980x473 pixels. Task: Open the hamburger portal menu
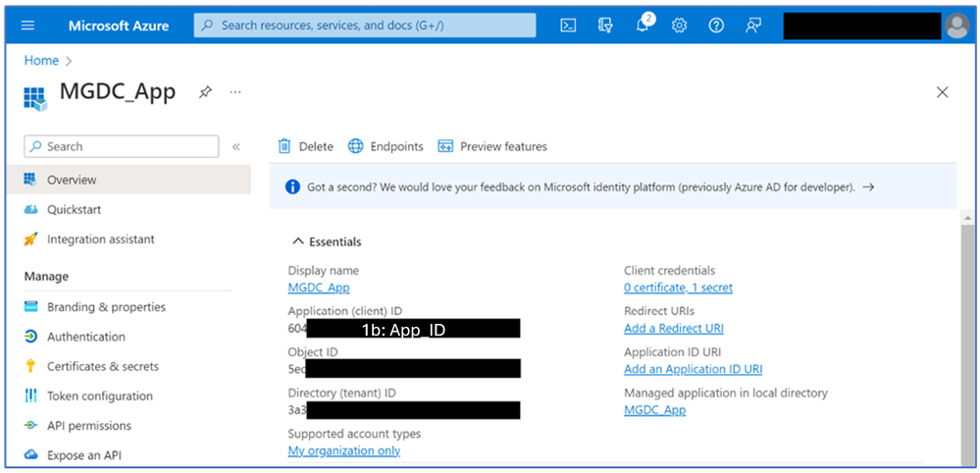click(x=28, y=26)
